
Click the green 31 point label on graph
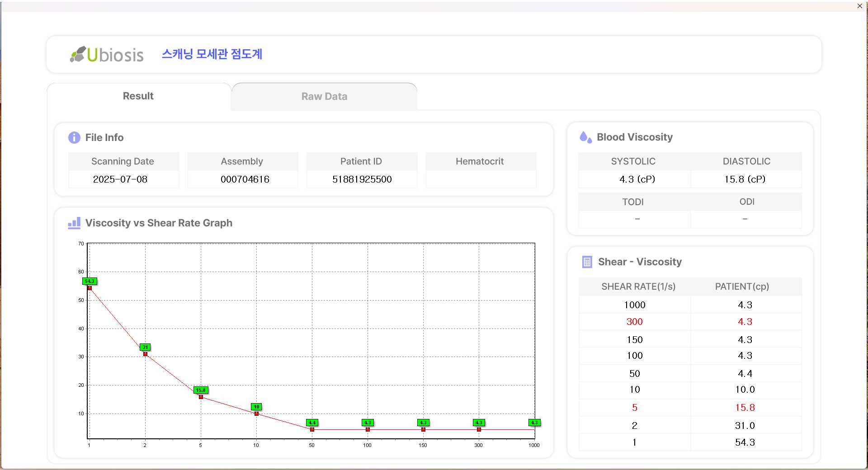pos(145,347)
